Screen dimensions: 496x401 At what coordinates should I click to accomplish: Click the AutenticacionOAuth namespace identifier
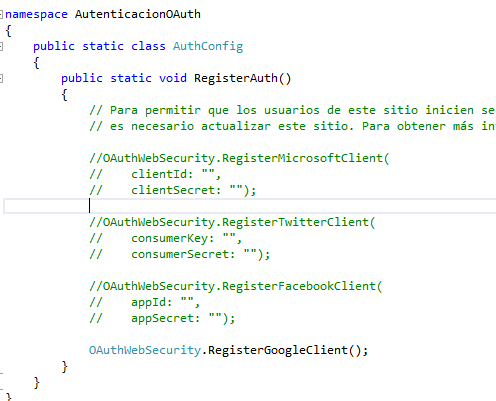coord(138,14)
